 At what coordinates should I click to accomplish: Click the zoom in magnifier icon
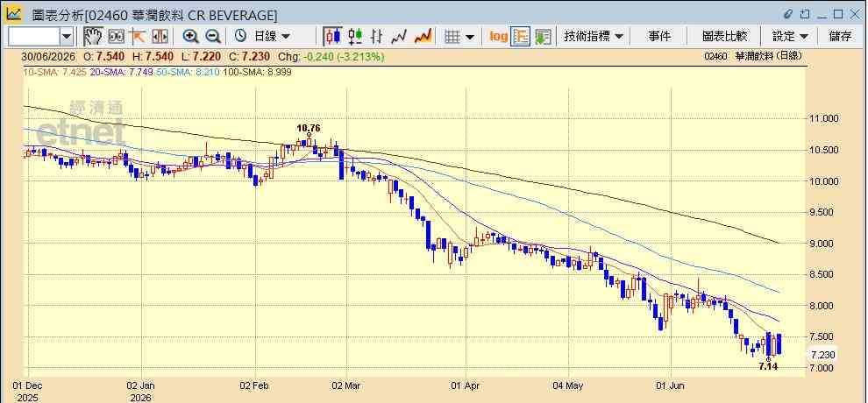(191, 37)
